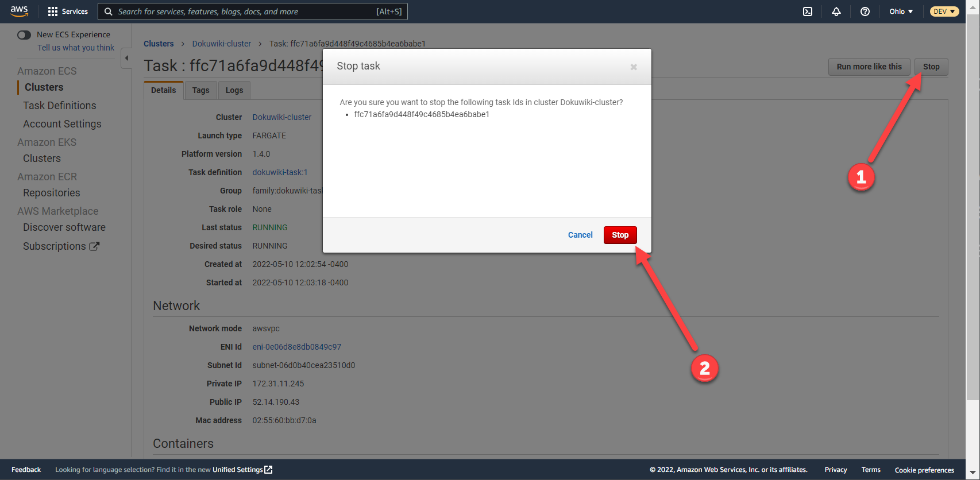This screenshot has width=980, height=480.
Task: Click the Feedback link in footer
Action: (x=26, y=470)
